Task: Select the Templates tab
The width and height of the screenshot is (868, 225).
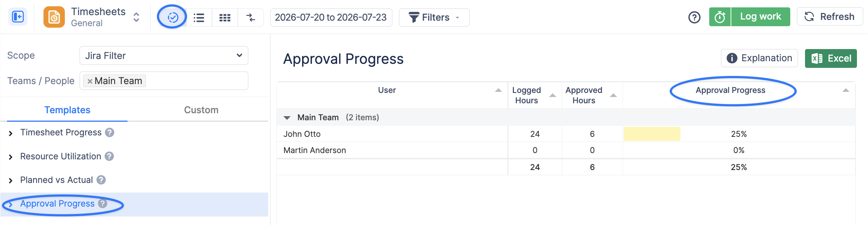Action: click(x=67, y=110)
